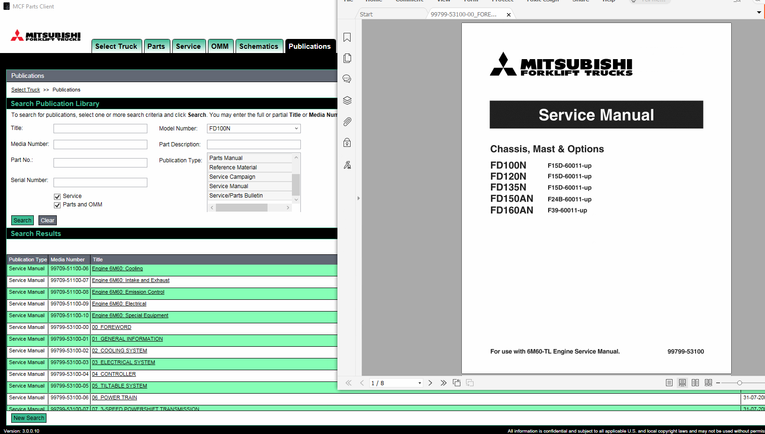Jump to last page of PDF
The height and width of the screenshot is (434, 765).
click(443, 383)
